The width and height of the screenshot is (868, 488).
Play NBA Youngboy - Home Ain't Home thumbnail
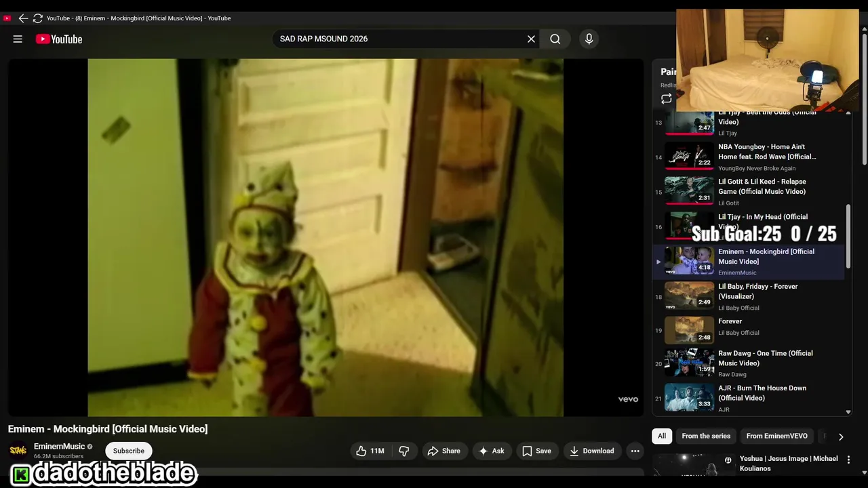click(x=690, y=155)
